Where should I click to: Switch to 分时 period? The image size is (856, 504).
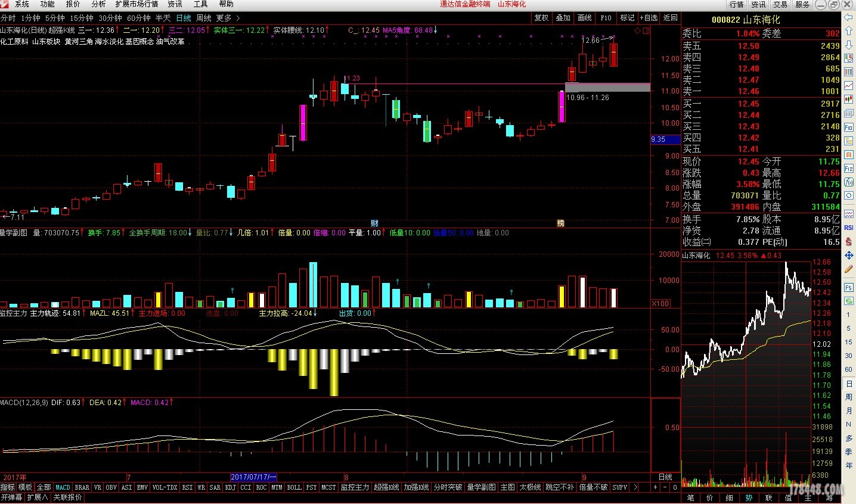(8, 18)
